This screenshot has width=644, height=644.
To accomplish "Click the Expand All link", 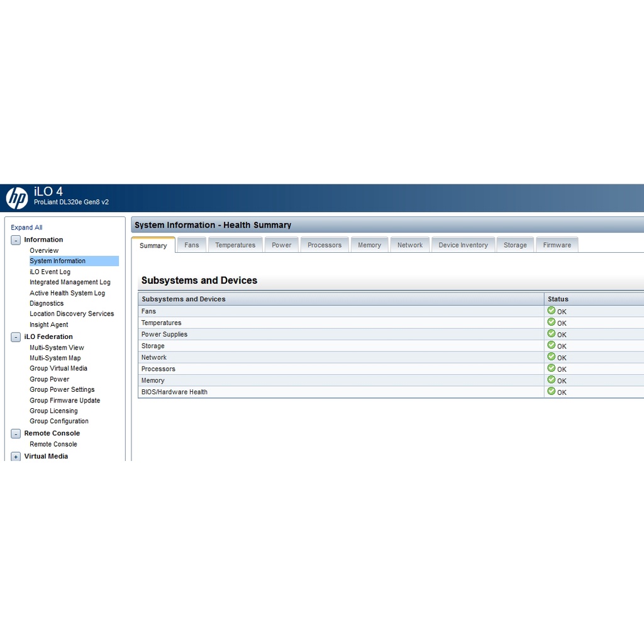I will pos(26,228).
